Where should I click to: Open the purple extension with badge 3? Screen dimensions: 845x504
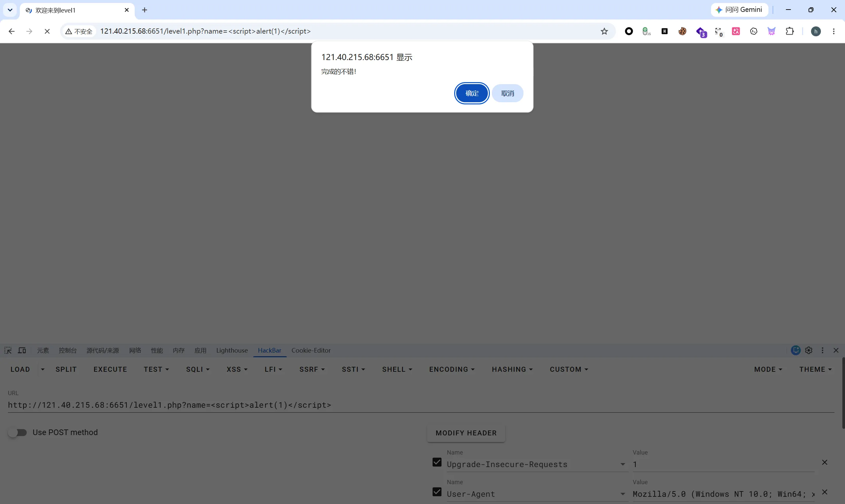(701, 32)
